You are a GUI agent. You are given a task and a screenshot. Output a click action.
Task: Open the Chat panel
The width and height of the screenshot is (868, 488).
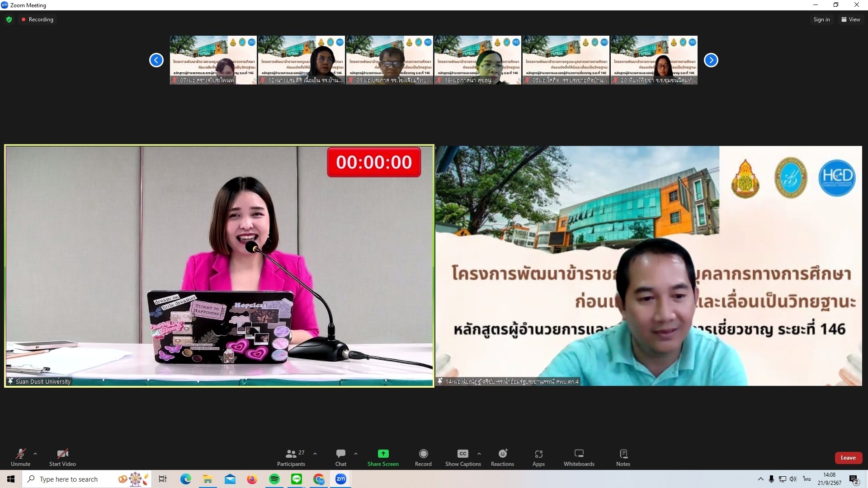340,454
